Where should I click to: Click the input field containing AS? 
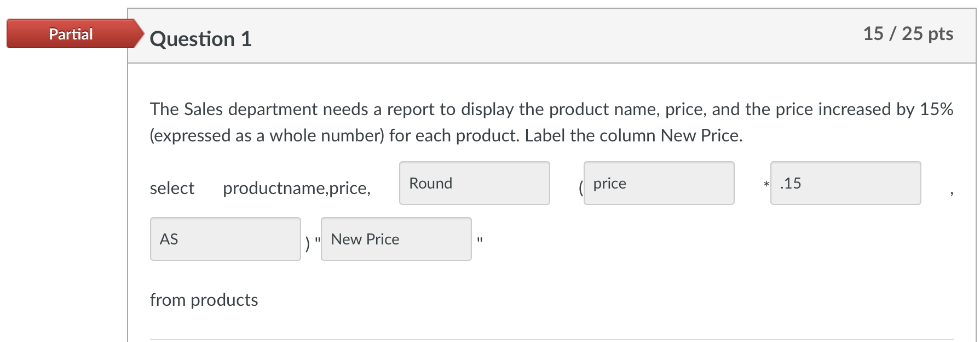(225, 239)
